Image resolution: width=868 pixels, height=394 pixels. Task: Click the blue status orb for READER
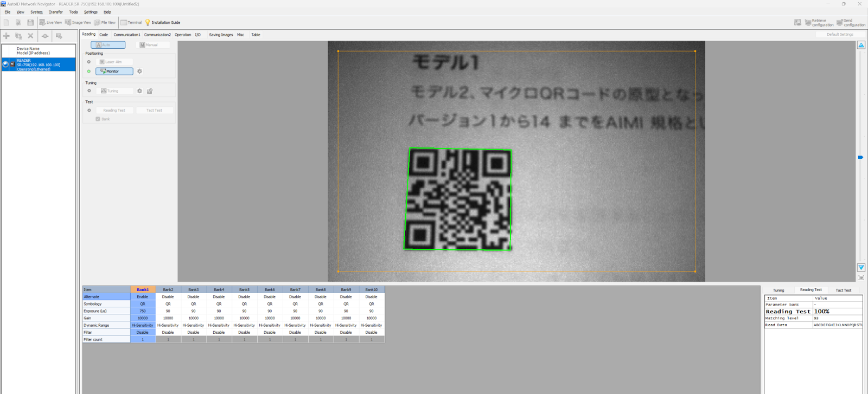(5, 64)
